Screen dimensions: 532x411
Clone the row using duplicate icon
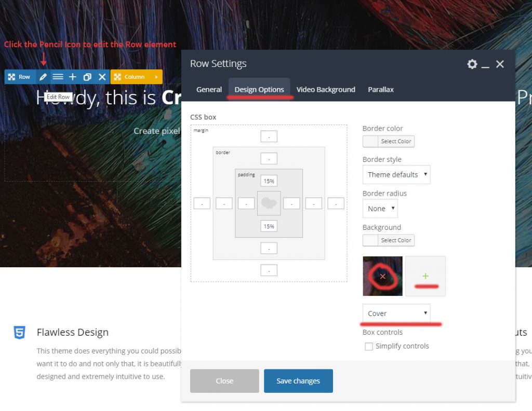tap(87, 77)
